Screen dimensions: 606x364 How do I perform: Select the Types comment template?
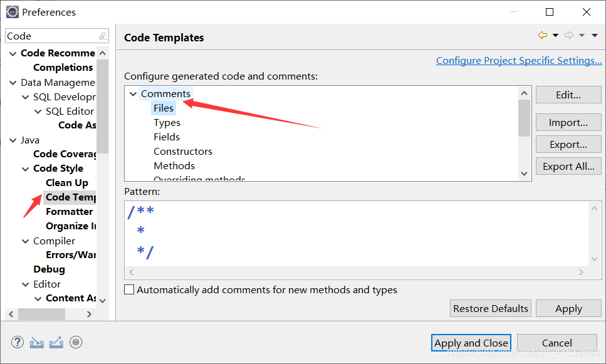point(167,123)
